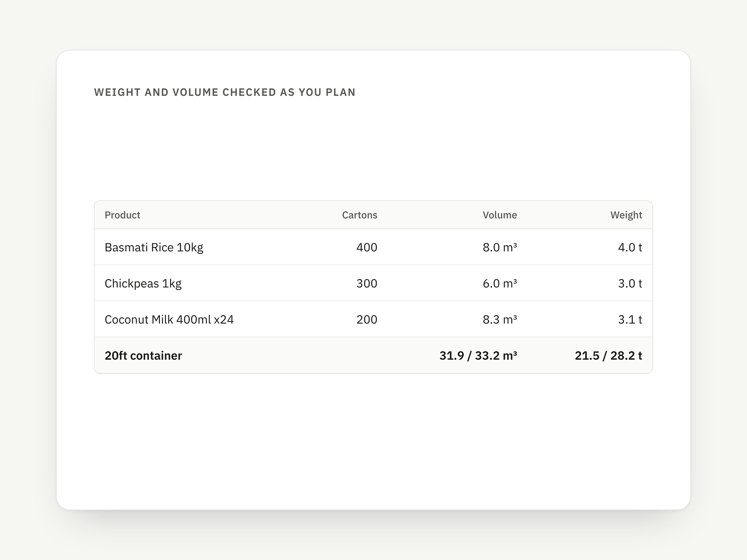Click the '3.1 t' weight cell
This screenshot has width=747, height=560.
point(630,319)
